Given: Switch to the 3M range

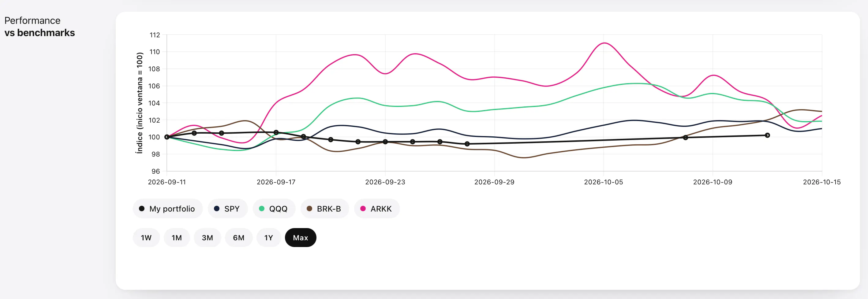Looking at the screenshot, I should (207, 238).
